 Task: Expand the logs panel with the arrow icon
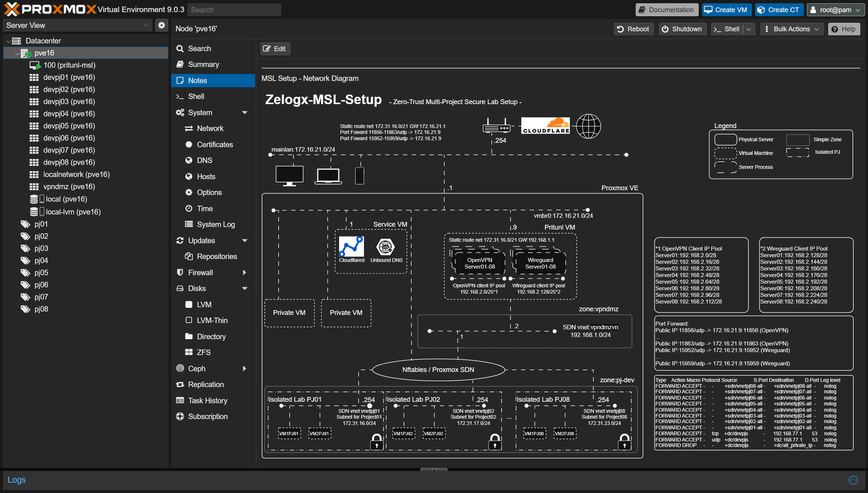[853, 480]
